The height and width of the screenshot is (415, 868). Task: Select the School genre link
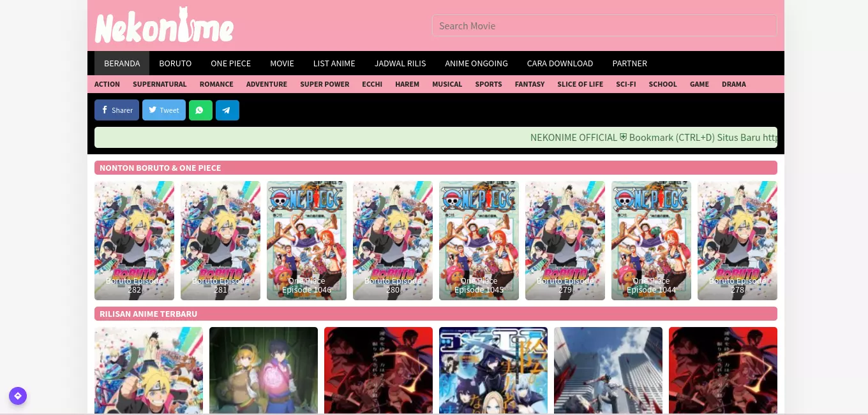pyautogui.click(x=663, y=84)
